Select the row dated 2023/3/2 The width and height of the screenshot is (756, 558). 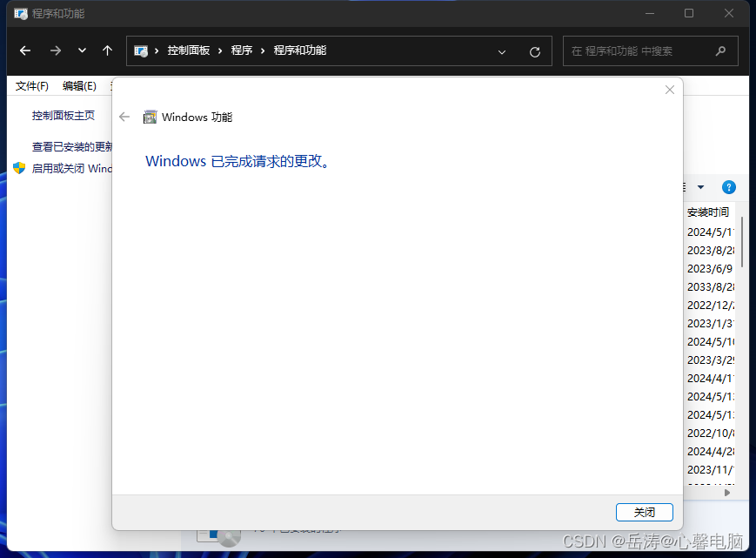coord(711,360)
